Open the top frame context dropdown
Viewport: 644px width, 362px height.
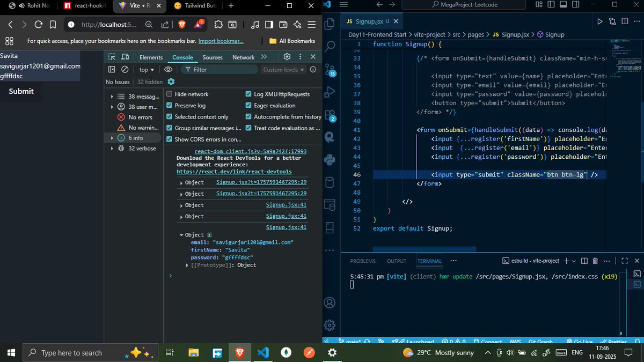[145, 69]
